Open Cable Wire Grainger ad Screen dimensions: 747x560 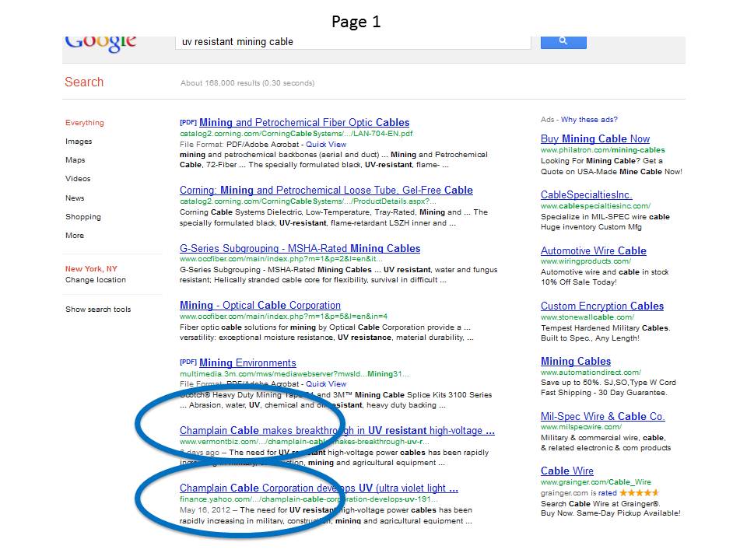click(x=567, y=471)
